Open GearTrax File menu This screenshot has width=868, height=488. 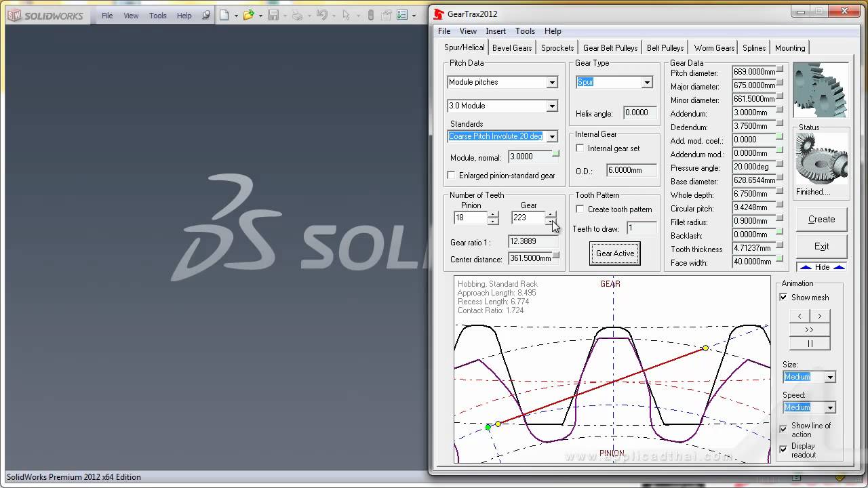click(x=444, y=31)
